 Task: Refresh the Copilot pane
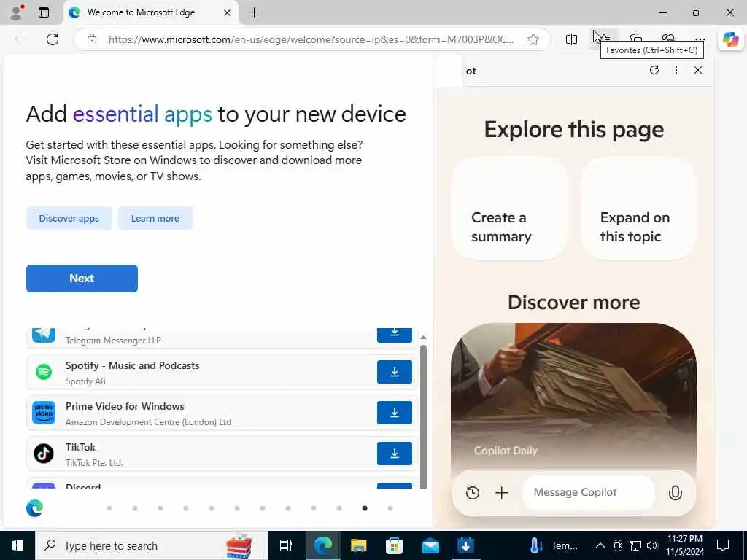tap(654, 71)
